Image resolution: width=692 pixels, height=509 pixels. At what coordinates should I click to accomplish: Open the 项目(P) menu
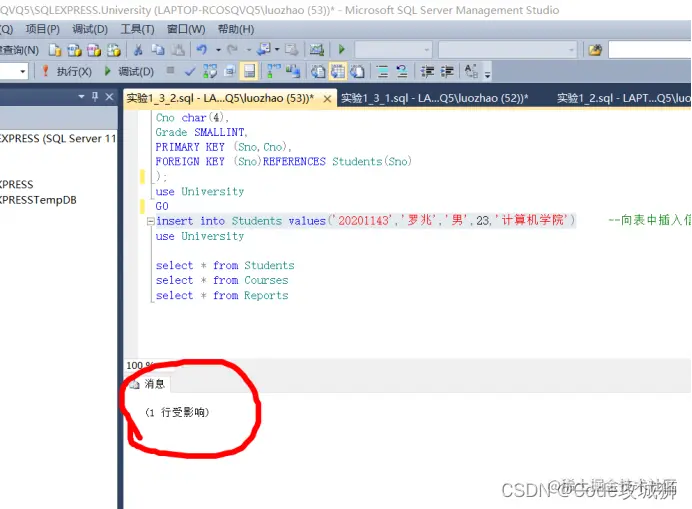(x=43, y=29)
